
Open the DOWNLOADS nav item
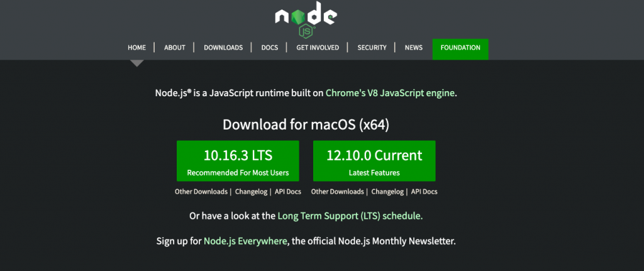point(223,48)
